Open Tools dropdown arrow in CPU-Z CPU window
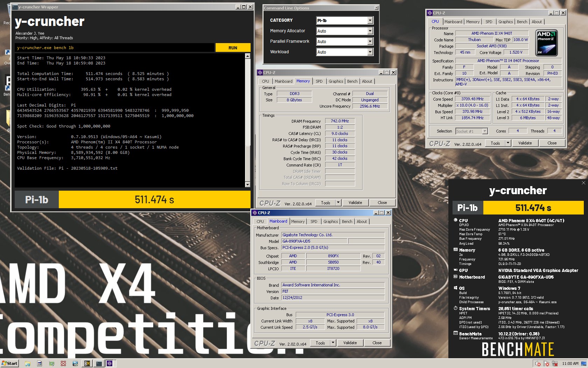This screenshot has width=588, height=368. (x=508, y=143)
